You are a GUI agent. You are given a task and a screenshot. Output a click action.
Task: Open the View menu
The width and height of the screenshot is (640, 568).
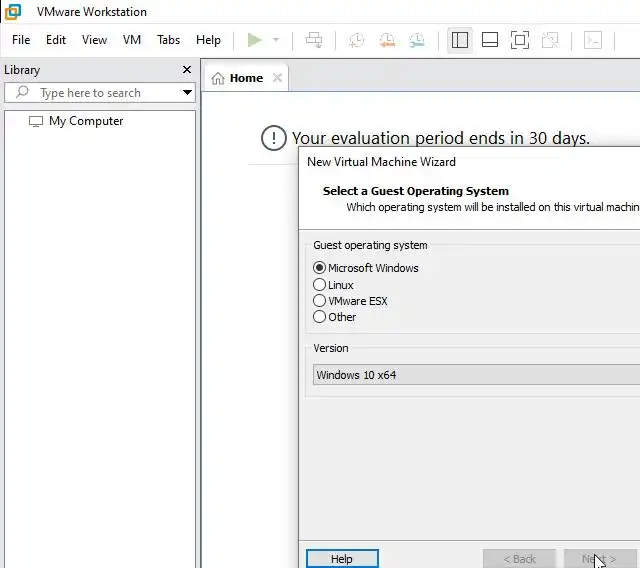pos(94,40)
